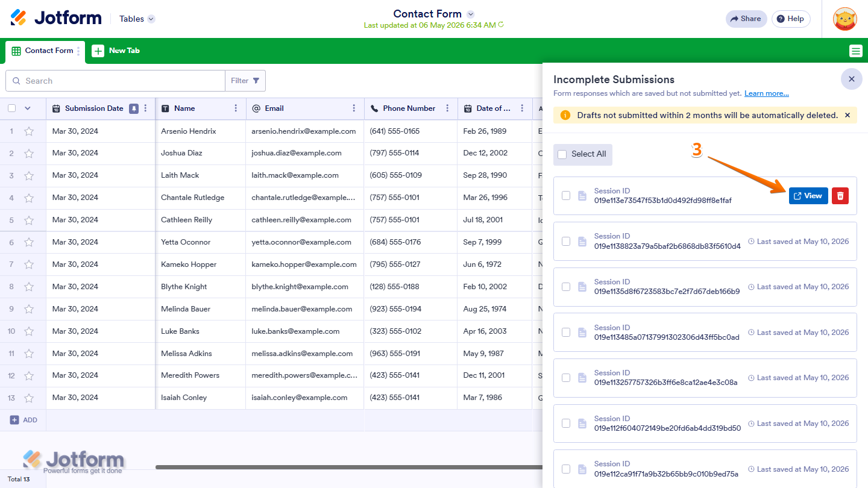Close the Incomplete Submissions panel
Screen dimensions: 868x488
click(851, 79)
